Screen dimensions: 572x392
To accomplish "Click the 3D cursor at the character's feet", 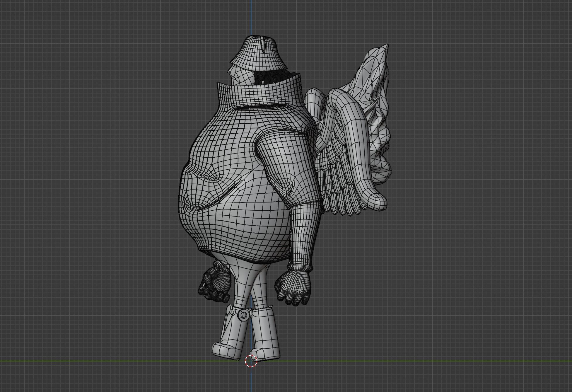I will (251, 361).
